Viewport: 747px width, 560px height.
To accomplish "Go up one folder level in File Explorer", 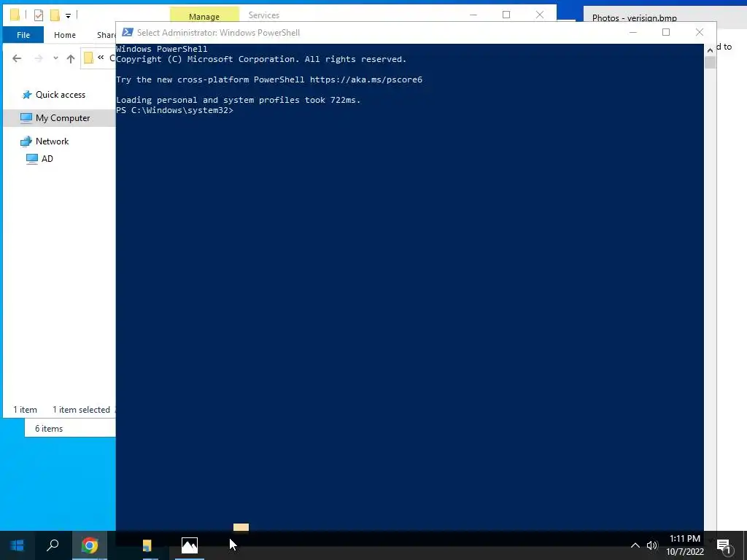I will click(71, 58).
